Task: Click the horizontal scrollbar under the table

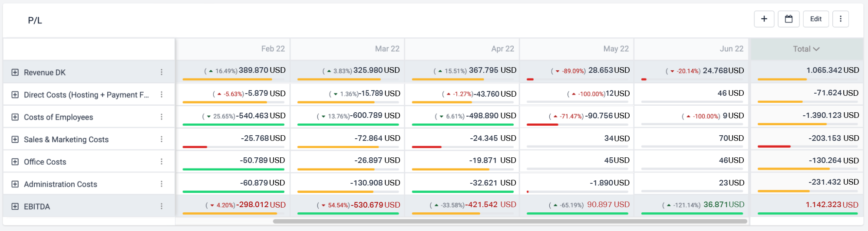Action: (x=510, y=221)
